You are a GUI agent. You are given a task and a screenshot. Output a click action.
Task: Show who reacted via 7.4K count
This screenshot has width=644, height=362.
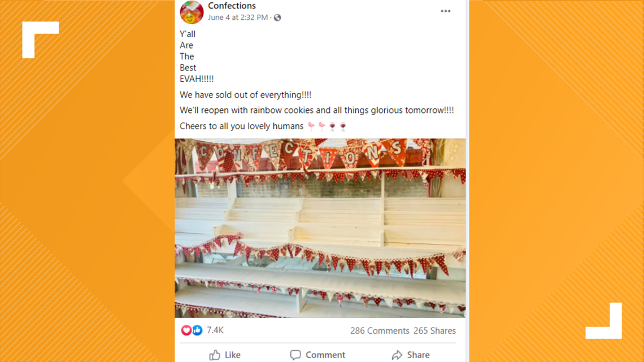click(215, 330)
